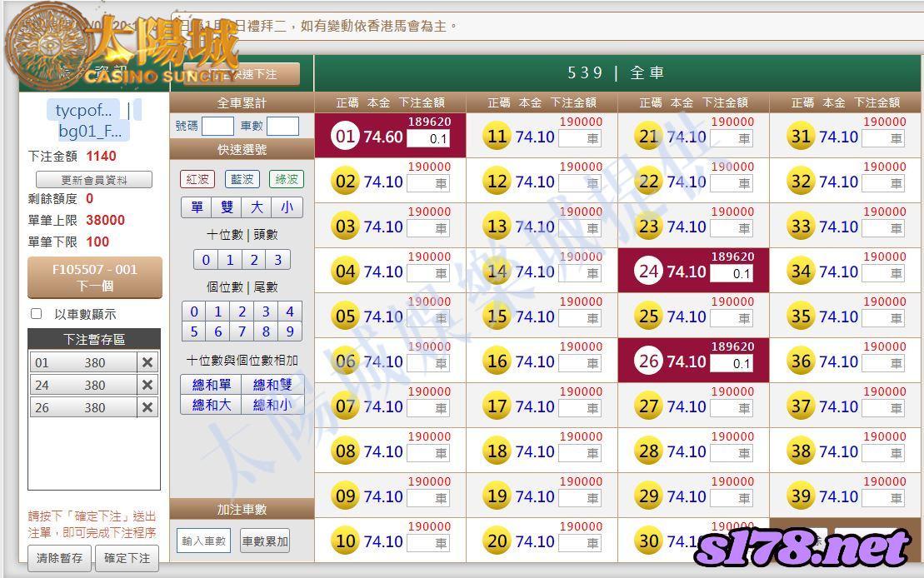Image resolution: width=924 pixels, height=578 pixels.
Task: Select number ball 33
Action: 801,227
